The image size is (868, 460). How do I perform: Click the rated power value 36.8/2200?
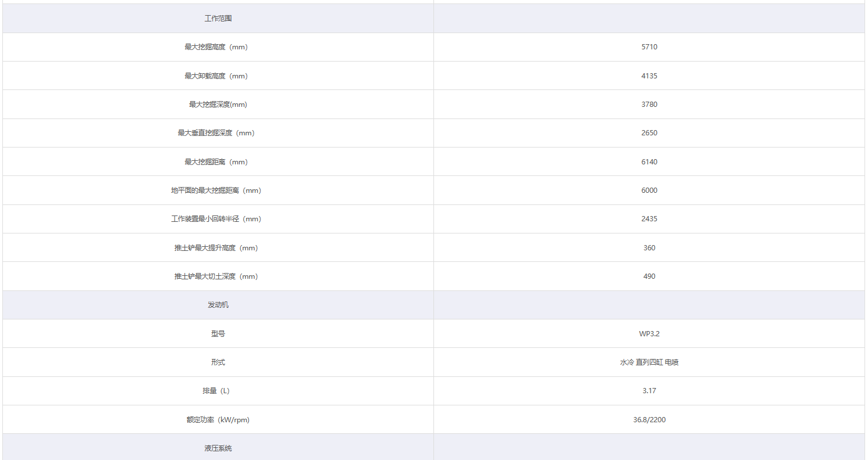649,419
